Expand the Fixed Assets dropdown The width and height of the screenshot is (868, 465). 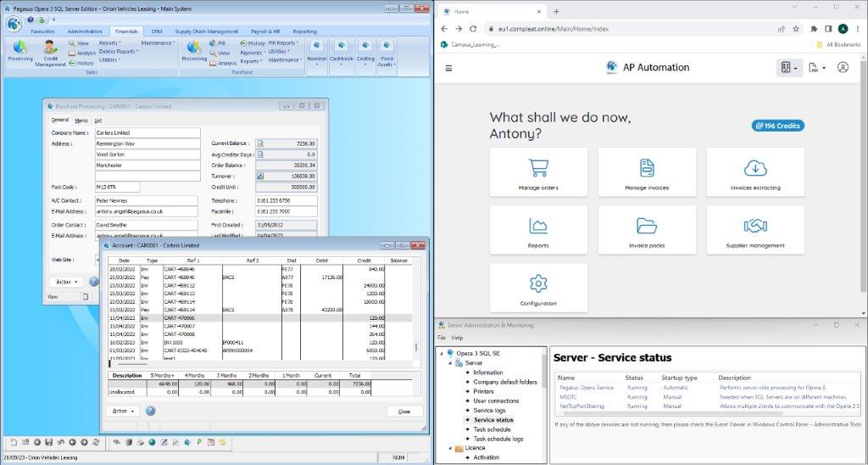[x=387, y=53]
